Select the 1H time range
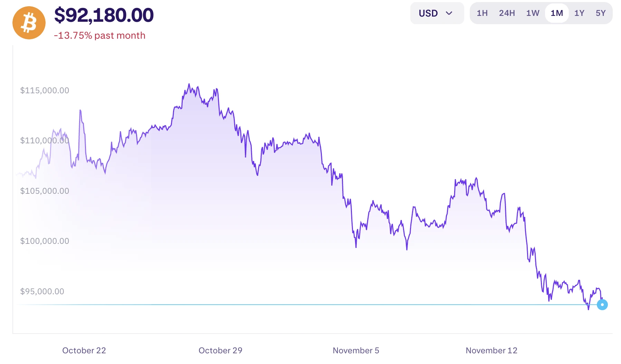Viewport: 621px width, 364px height. [482, 13]
